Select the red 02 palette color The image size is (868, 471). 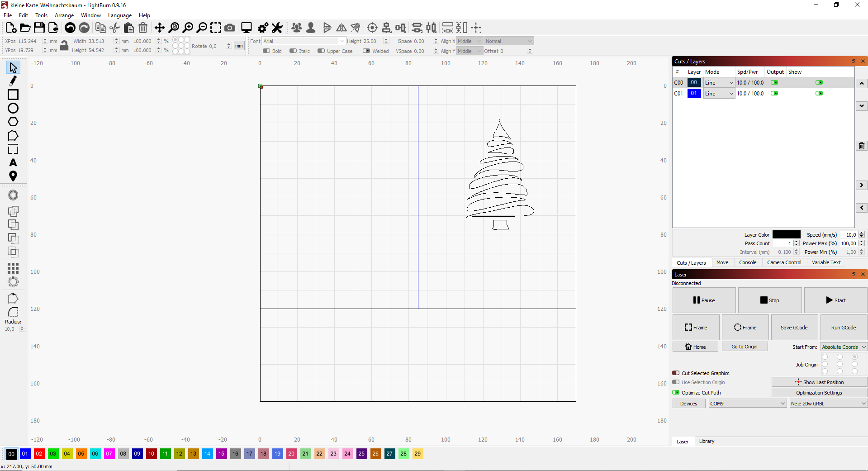pos(39,454)
